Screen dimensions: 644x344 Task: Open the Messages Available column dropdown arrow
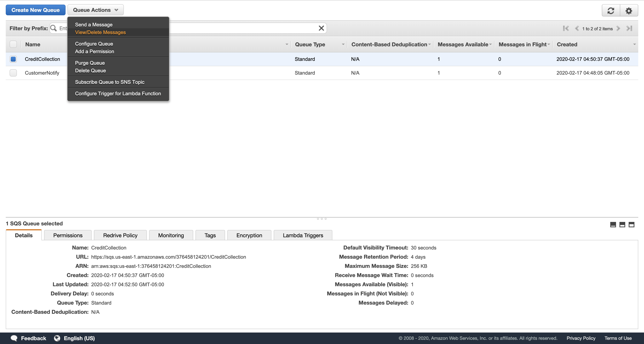click(x=490, y=44)
